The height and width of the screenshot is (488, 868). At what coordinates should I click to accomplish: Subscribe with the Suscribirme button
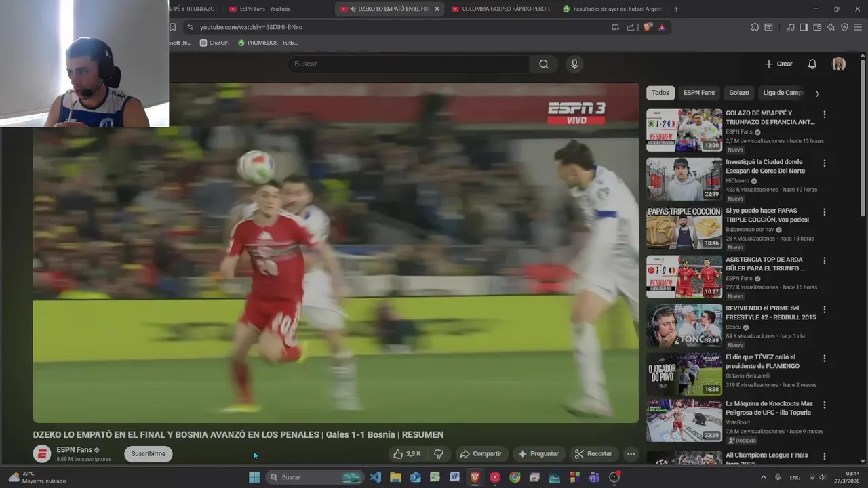pyautogui.click(x=148, y=453)
